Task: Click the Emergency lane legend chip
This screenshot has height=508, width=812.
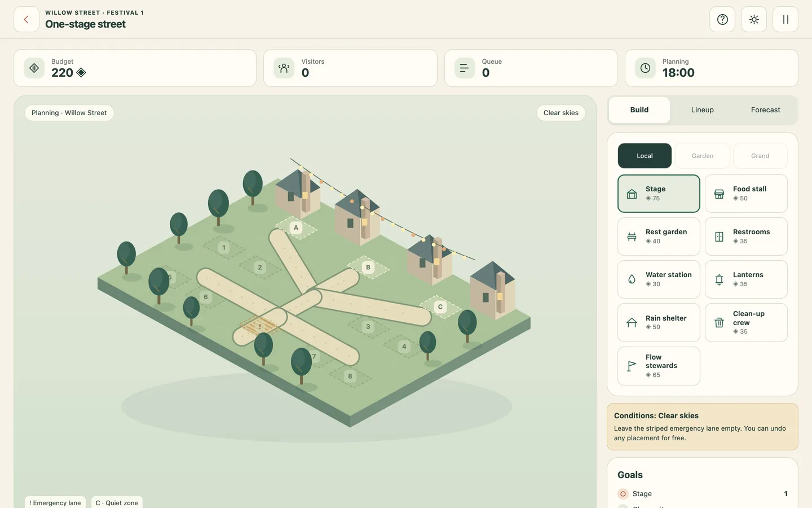Action: point(55,503)
